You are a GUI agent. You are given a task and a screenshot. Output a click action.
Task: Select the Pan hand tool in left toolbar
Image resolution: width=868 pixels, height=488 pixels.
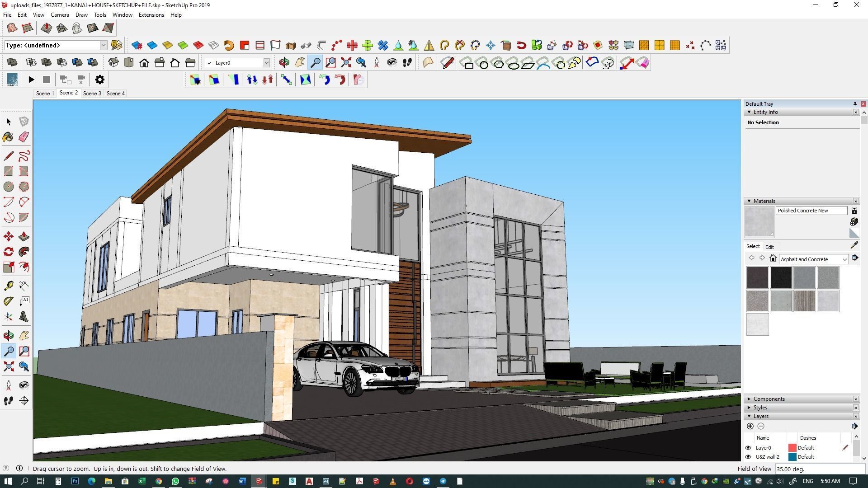(24, 335)
